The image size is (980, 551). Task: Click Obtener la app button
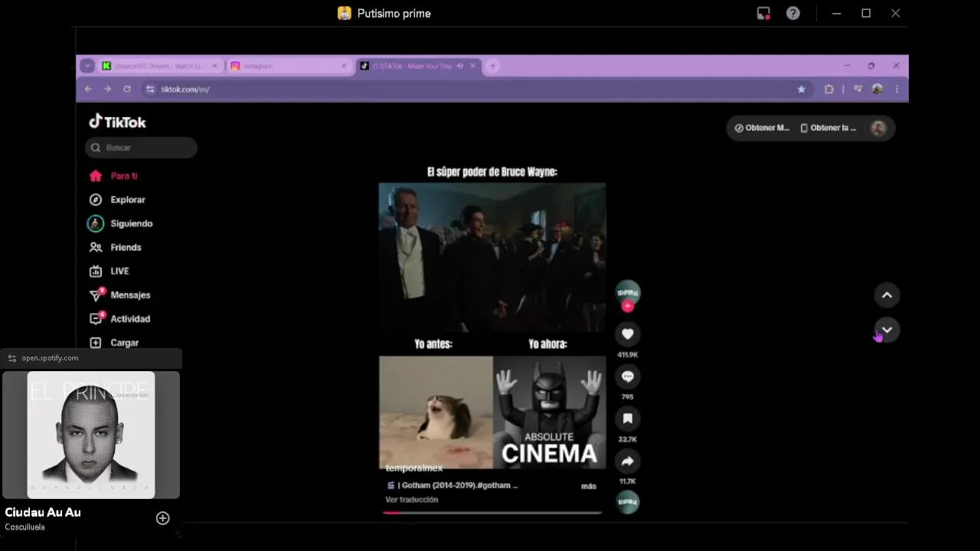[828, 128]
